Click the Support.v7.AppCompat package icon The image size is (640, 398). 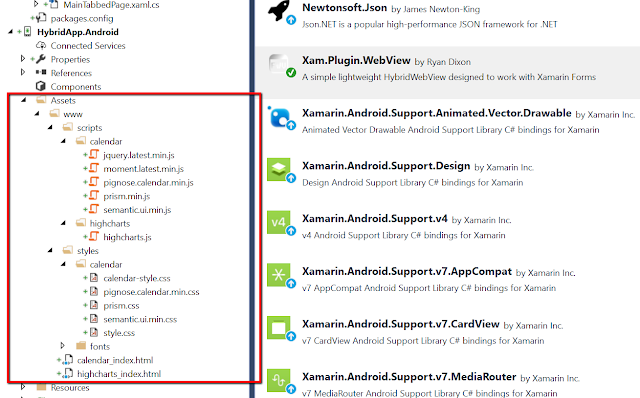tap(279, 275)
